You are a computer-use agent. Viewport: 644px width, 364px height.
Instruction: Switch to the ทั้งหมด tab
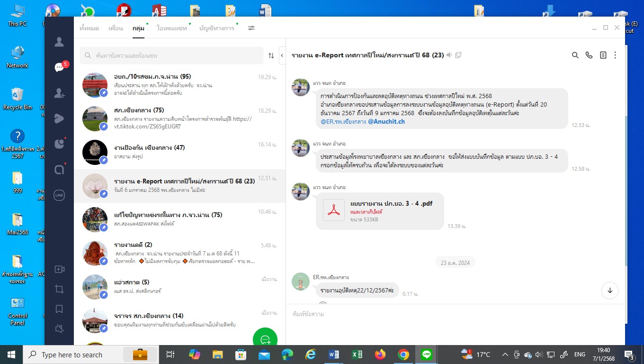click(89, 28)
